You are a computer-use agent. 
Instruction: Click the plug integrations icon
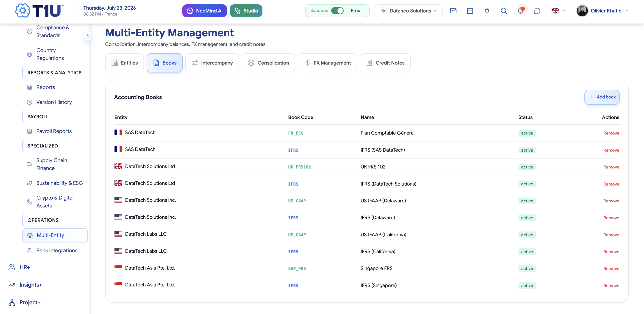point(487,11)
